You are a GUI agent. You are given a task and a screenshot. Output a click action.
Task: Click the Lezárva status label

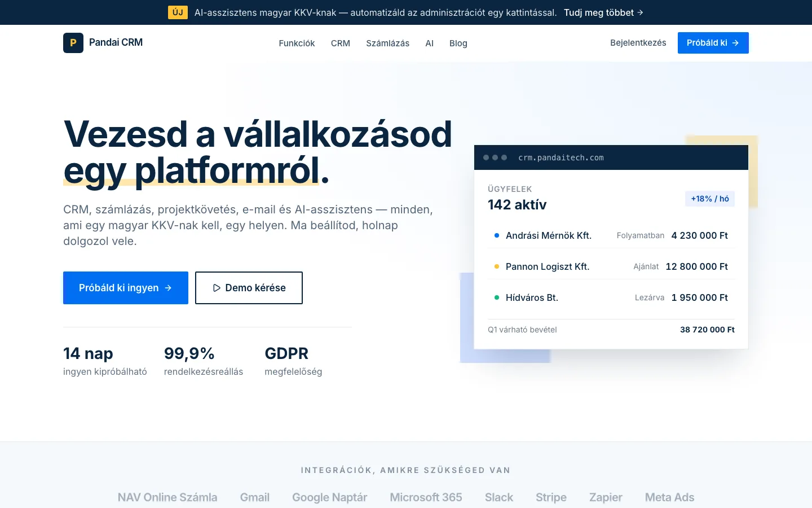pos(650,297)
